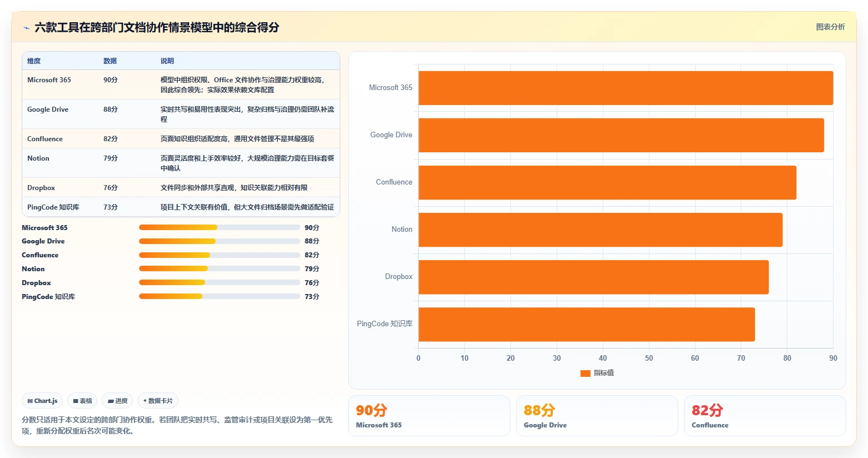This screenshot has width=868, height=458.
Task: Click the Notion bar in the chart
Action: tap(601, 230)
